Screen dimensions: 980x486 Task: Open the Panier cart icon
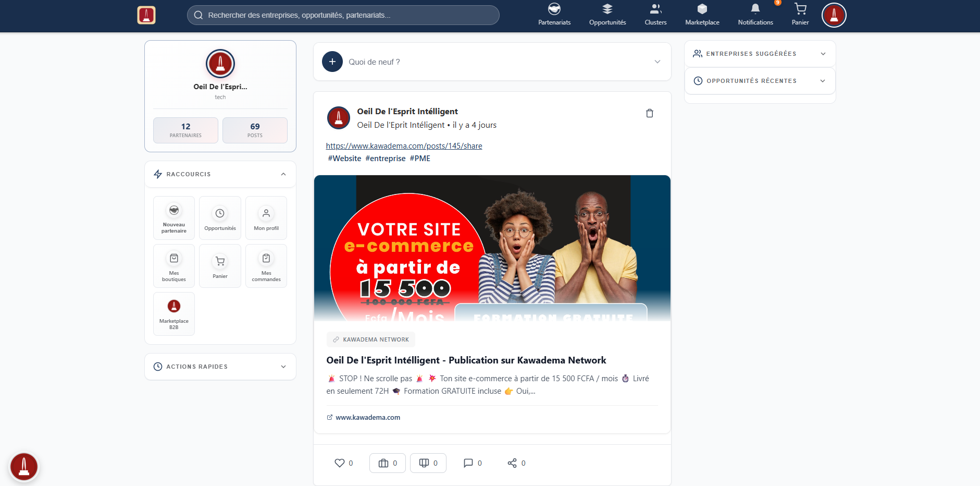(800, 14)
